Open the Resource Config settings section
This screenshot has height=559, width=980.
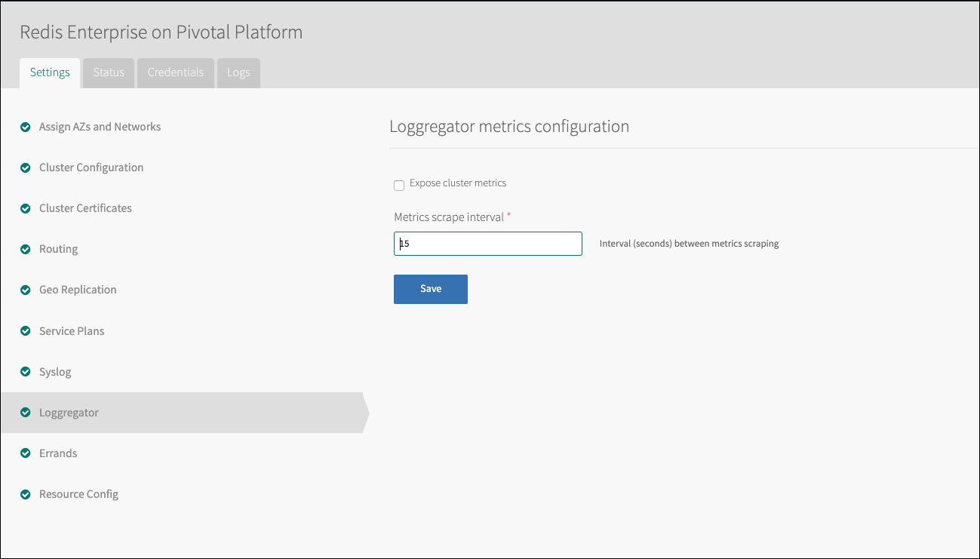(x=78, y=494)
